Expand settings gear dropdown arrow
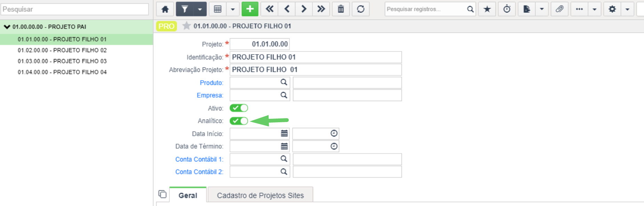 click(627, 9)
